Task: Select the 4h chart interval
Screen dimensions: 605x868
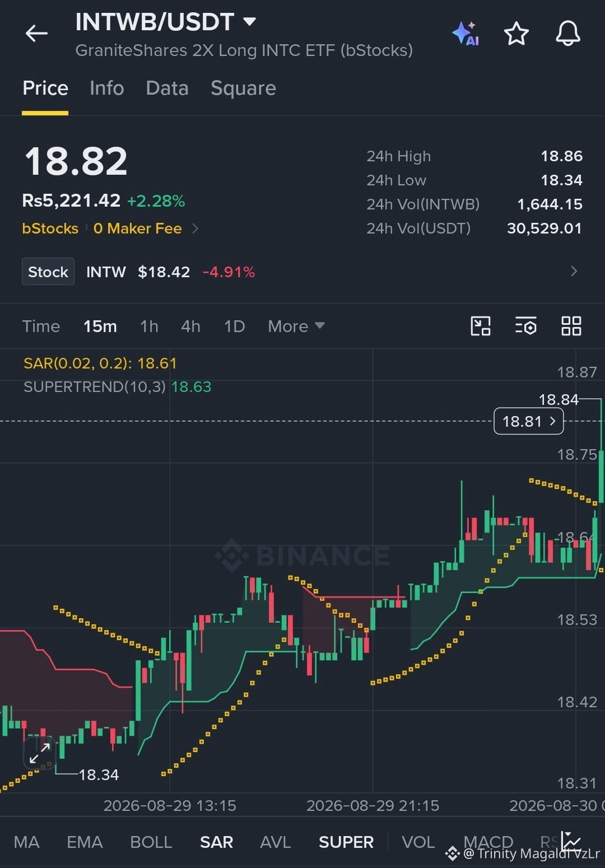Action: point(190,326)
